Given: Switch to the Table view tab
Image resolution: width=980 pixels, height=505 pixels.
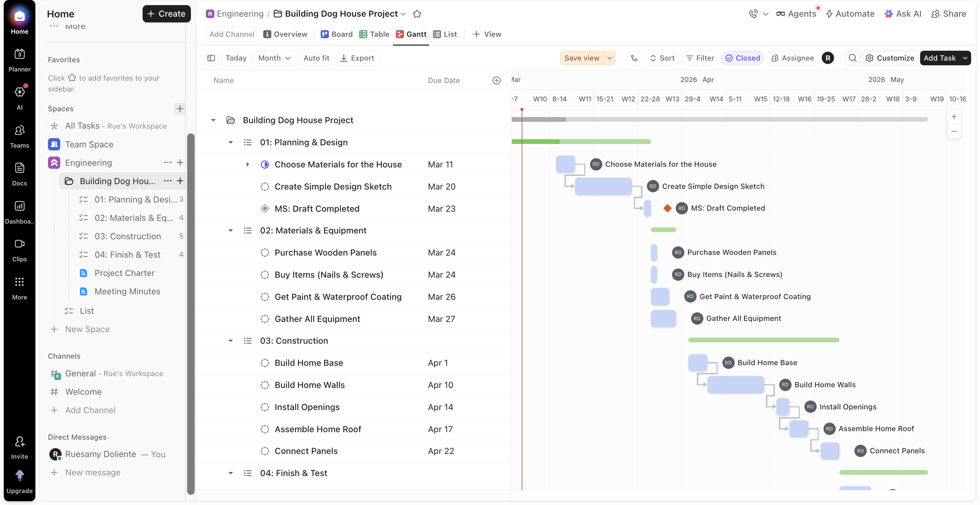Looking at the screenshot, I should (374, 34).
